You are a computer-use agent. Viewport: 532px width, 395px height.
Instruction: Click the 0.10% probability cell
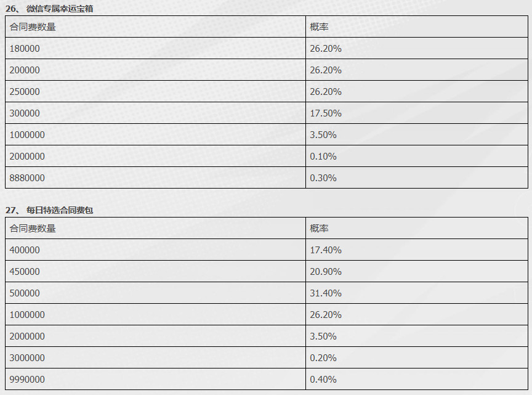click(x=417, y=157)
